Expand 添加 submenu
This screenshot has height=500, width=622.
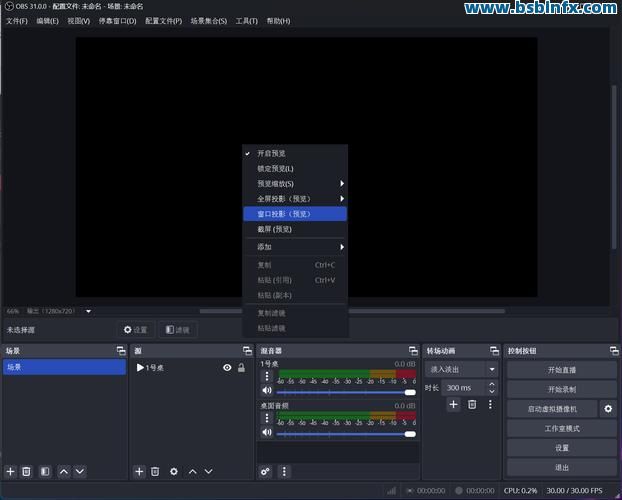click(295, 247)
